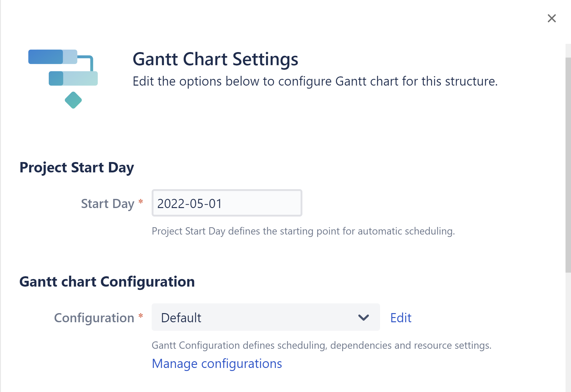Select the Start Day date field
Viewport: 571px width, 392px height.
click(227, 203)
